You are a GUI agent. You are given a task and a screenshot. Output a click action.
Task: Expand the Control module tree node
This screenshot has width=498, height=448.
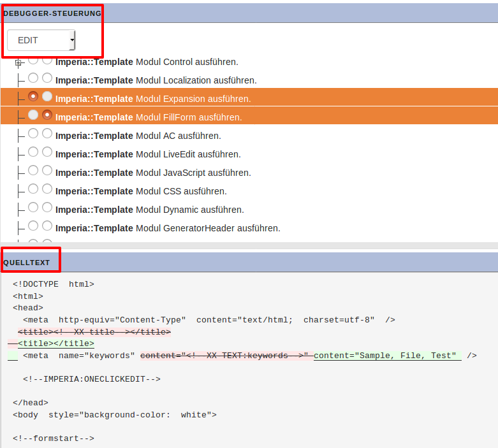click(x=18, y=63)
